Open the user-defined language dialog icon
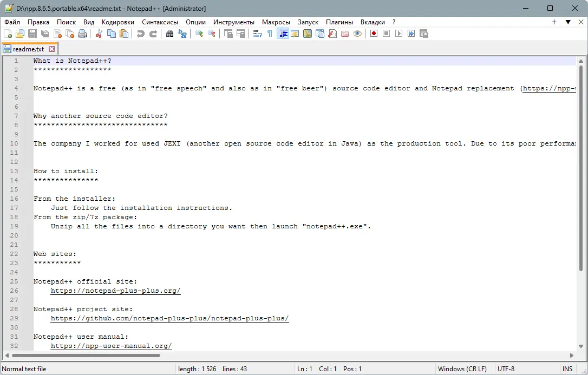 pos(295,34)
